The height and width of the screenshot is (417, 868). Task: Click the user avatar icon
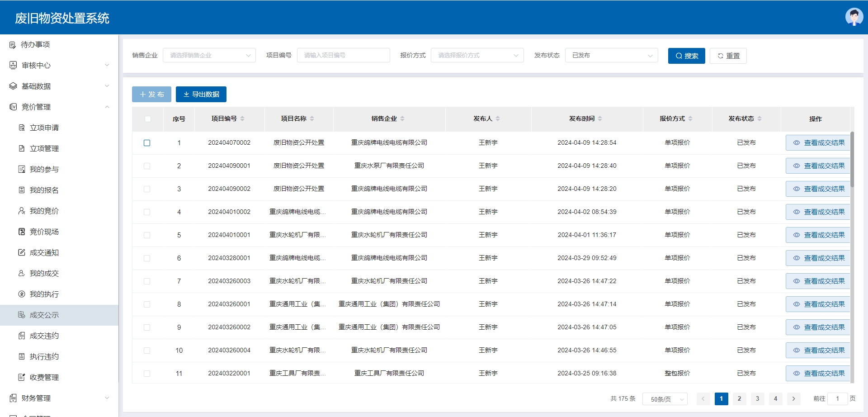pyautogui.click(x=854, y=17)
